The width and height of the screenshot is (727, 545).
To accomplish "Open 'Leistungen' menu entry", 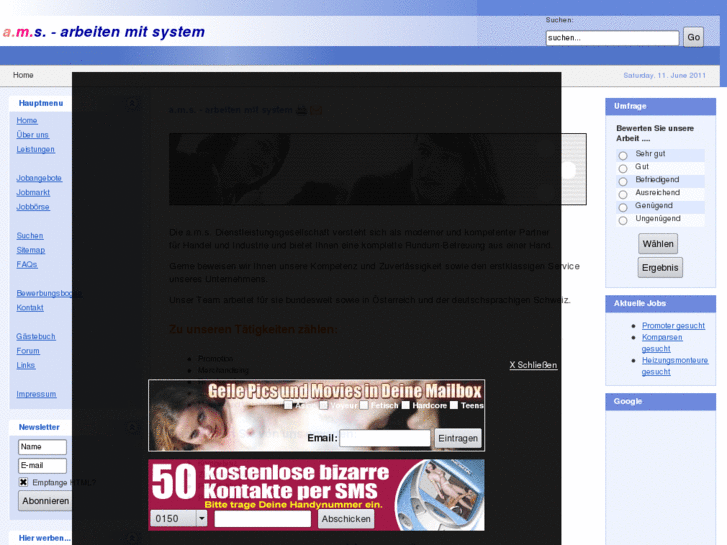I will pos(36,149).
